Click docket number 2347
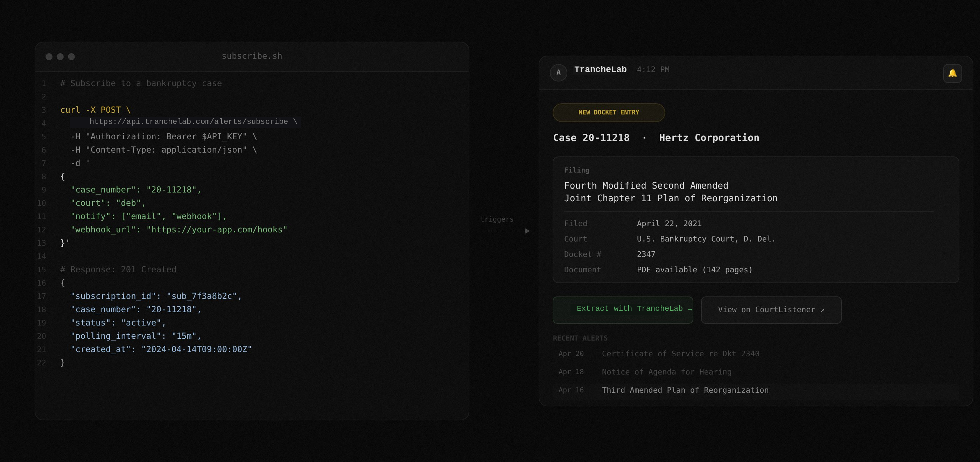This screenshot has height=462, width=980. pyautogui.click(x=646, y=254)
